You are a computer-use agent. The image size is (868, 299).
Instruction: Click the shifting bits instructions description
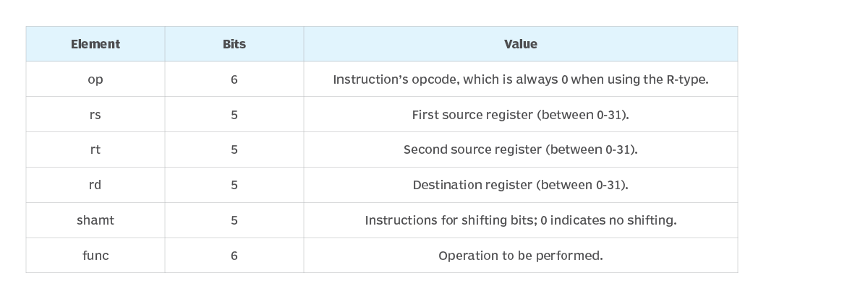520,220
